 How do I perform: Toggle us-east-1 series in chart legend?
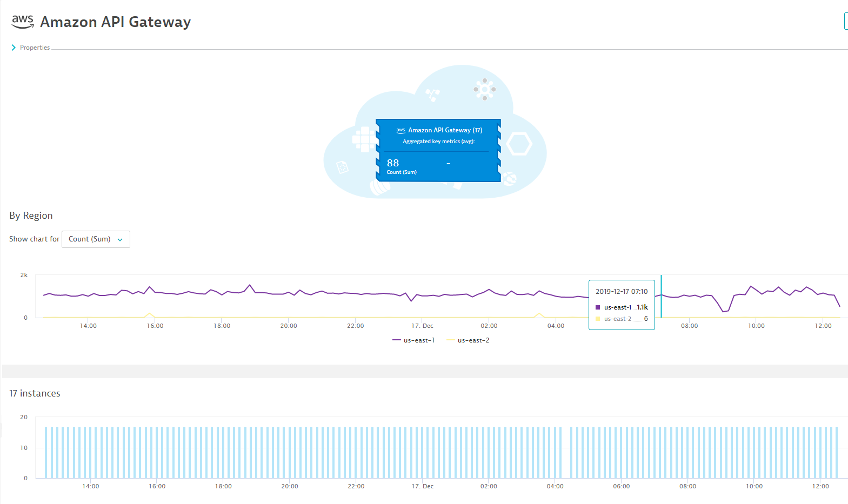[413, 340]
